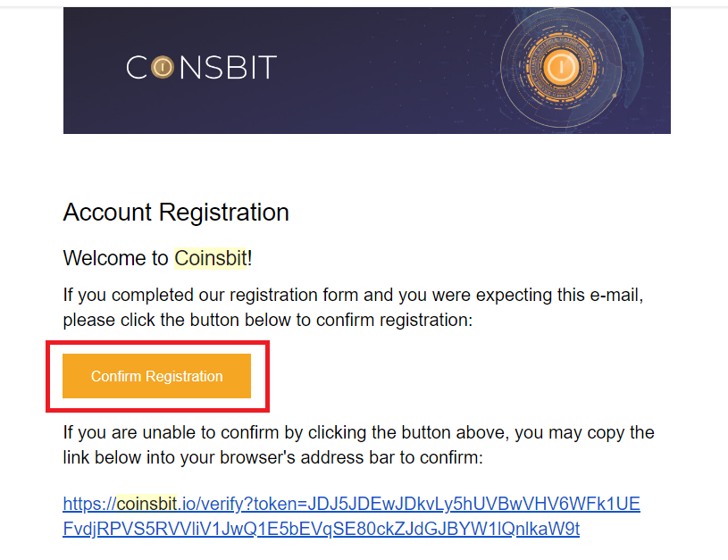Select the "Welcome to" greeting text

tap(112, 258)
